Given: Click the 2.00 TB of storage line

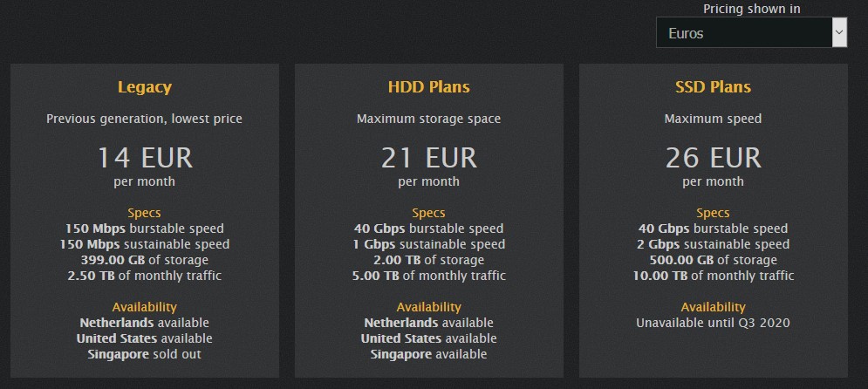Looking at the screenshot, I should click(x=429, y=260).
